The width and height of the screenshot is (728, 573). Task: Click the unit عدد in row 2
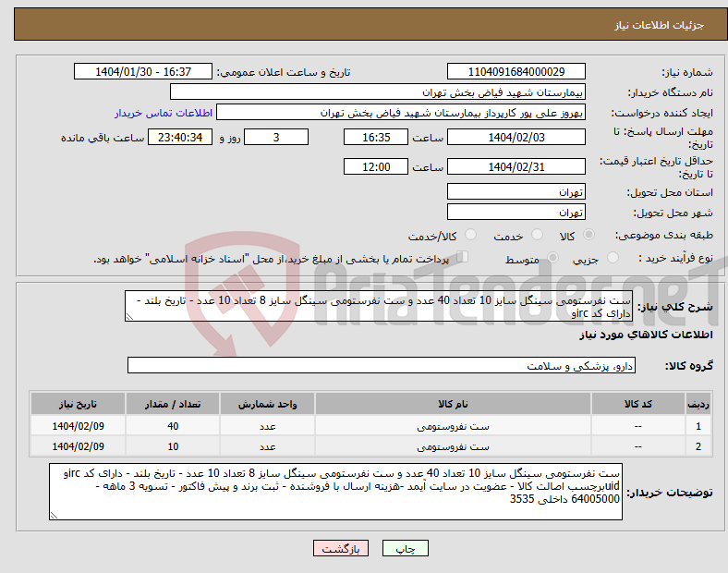pos(268,446)
